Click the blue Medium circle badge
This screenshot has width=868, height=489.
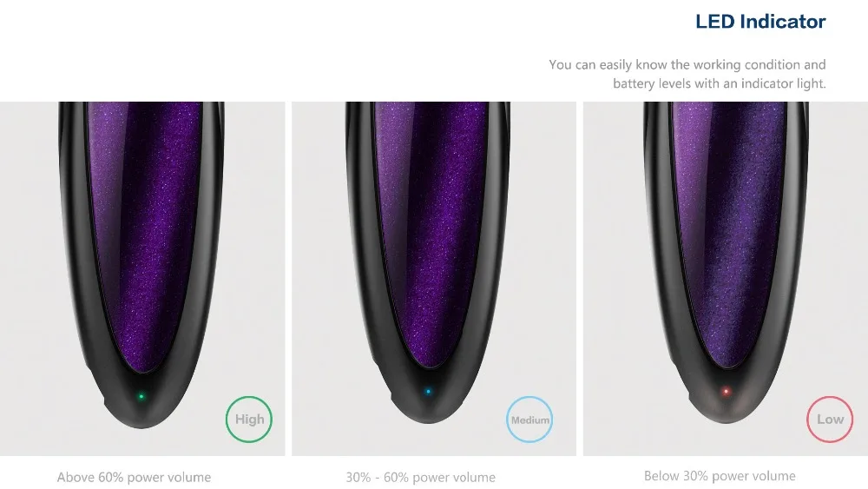click(529, 420)
